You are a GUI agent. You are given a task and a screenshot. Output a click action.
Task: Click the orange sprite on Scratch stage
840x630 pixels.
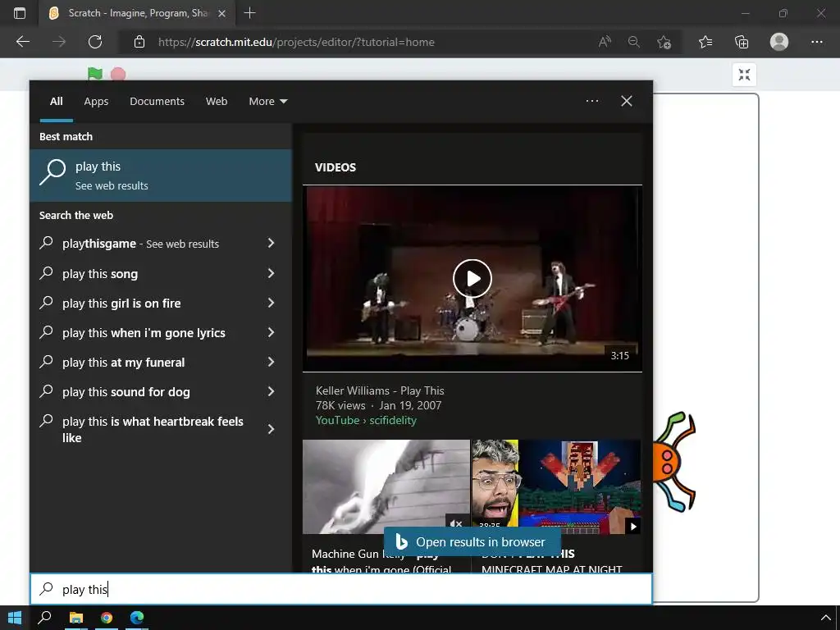[x=674, y=462]
